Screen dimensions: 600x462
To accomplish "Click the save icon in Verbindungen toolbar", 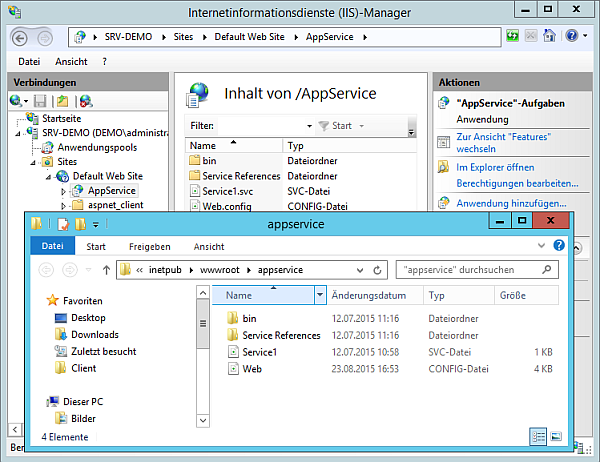I will [41, 101].
